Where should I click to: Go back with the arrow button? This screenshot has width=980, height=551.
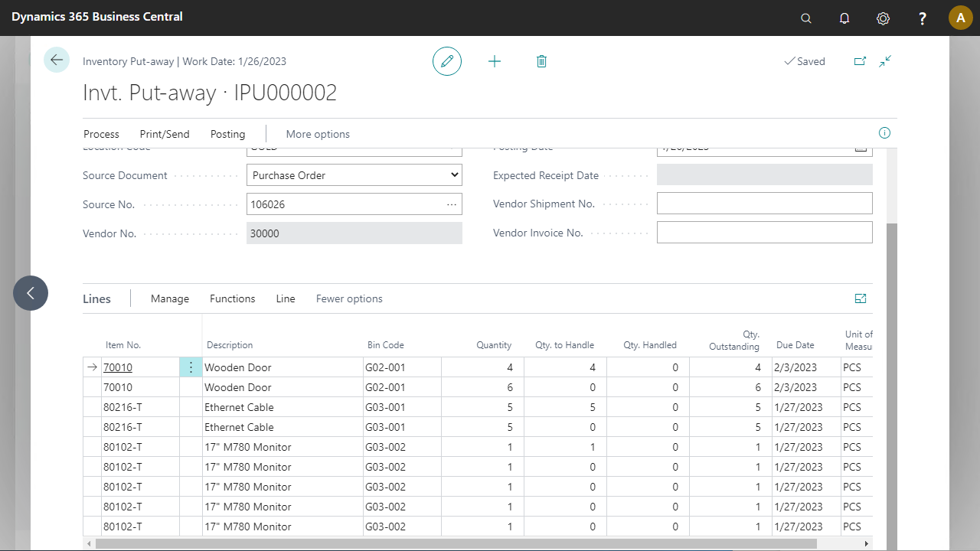(57, 60)
